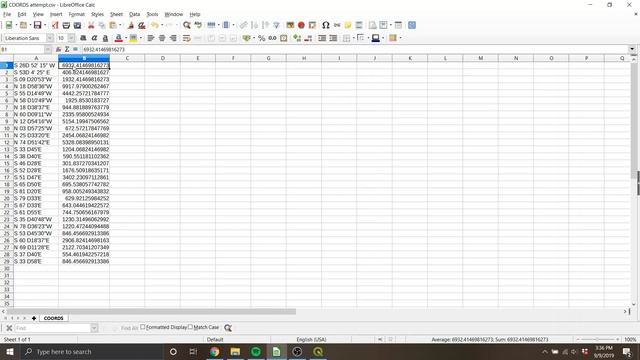The height and width of the screenshot is (360, 640).
Task: Click the Find All button
Action: pos(129,328)
